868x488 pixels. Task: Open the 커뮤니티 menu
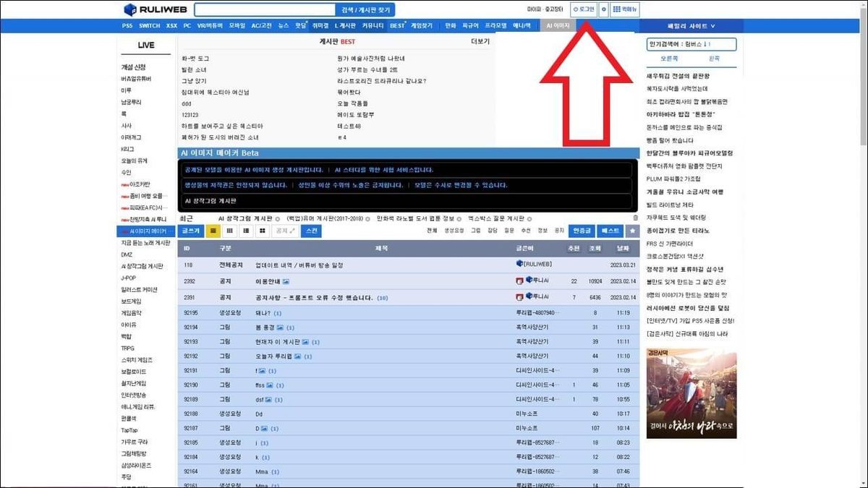click(372, 26)
